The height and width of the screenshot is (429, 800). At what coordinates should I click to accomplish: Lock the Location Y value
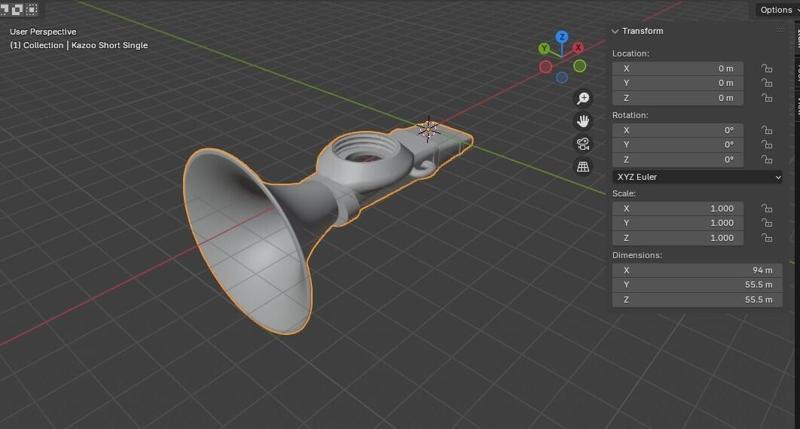[766, 83]
